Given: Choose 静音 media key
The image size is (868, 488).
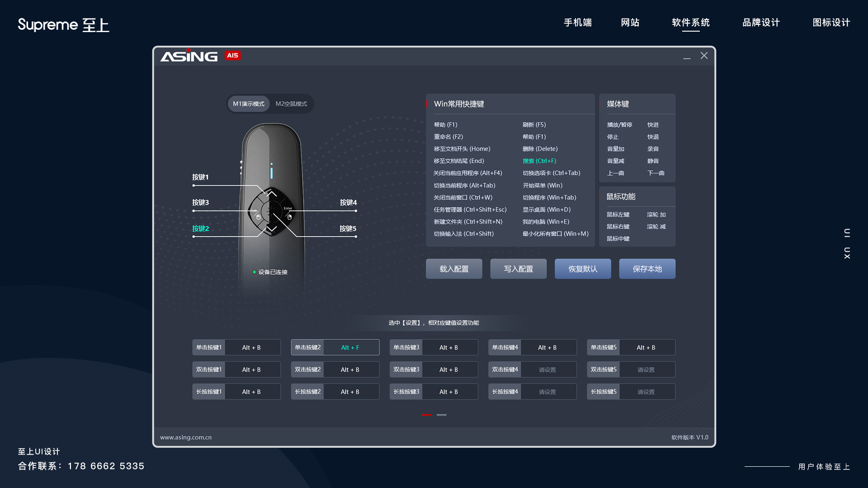Looking at the screenshot, I should coord(653,161).
